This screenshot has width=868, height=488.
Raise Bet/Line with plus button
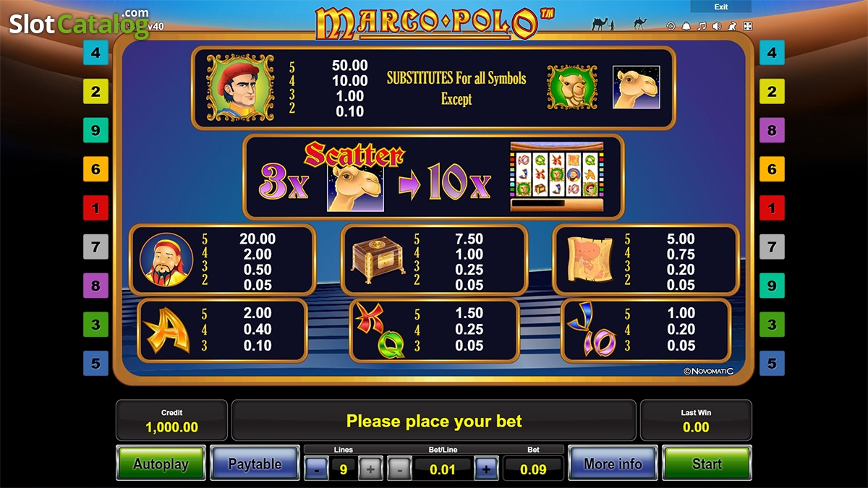click(x=485, y=469)
